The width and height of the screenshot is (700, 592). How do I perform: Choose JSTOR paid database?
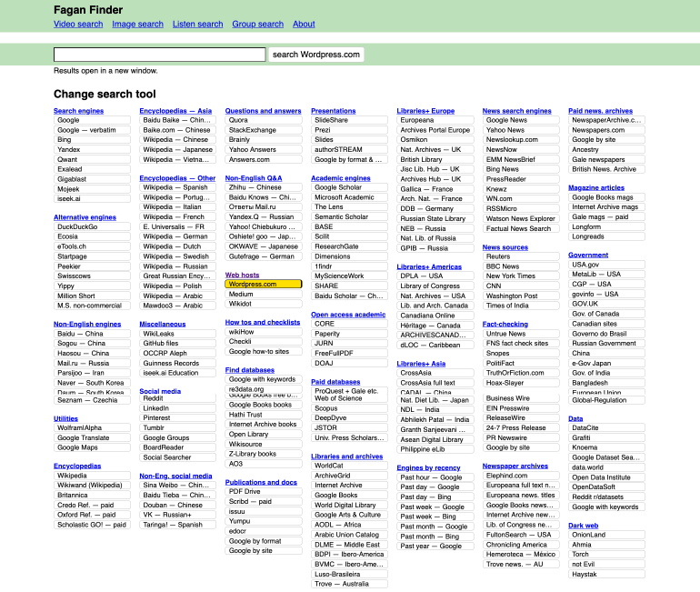pos(350,427)
